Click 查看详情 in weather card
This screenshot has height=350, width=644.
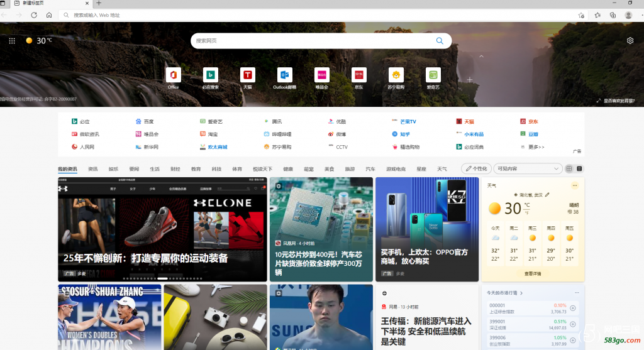532,274
